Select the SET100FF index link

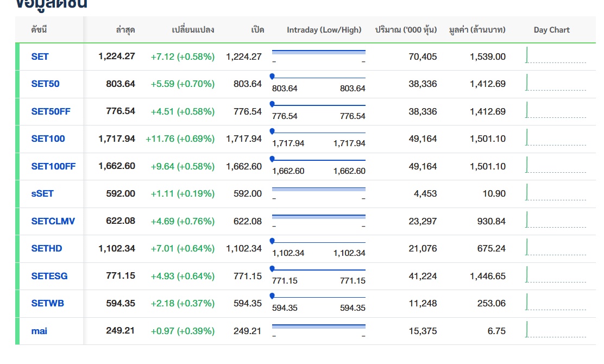click(53, 166)
